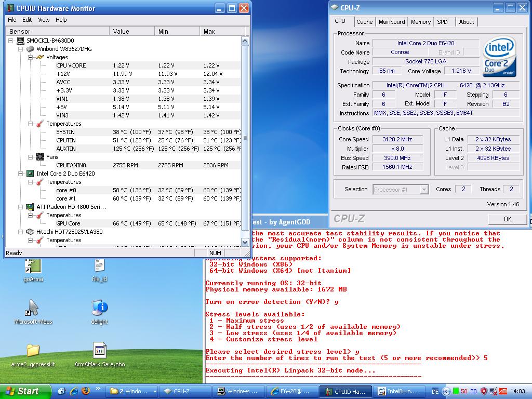The image size is (532, 399).
Task: Click the first quick launch icon
Action: pos(61,391)
